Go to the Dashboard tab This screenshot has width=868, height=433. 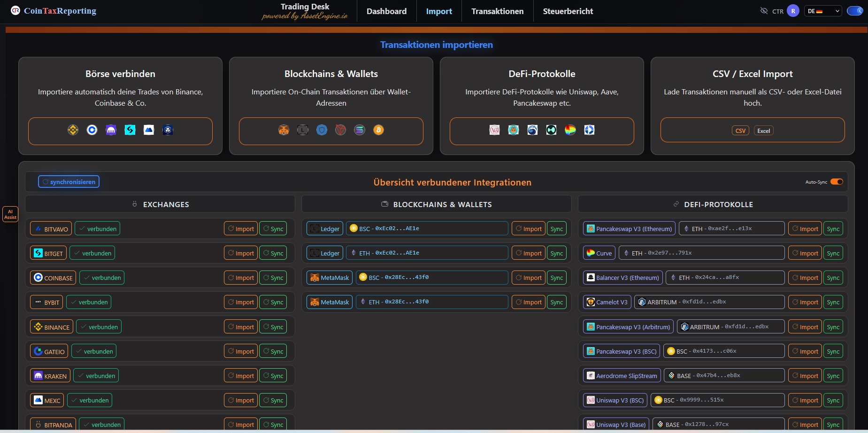[387, 11]
